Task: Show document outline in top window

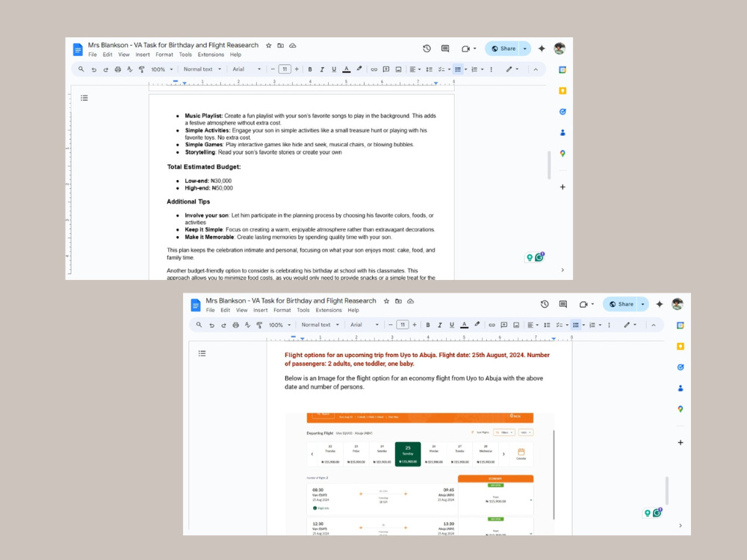Action: 84,98
